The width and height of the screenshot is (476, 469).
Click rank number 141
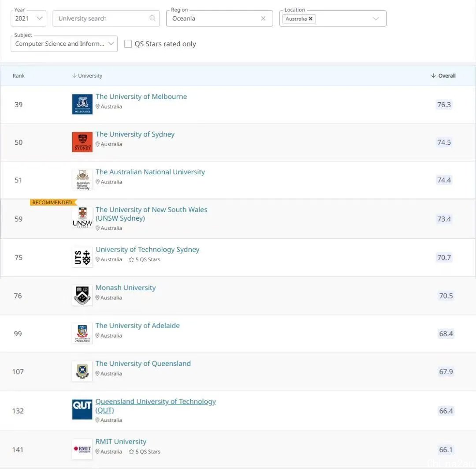[18, 450]
